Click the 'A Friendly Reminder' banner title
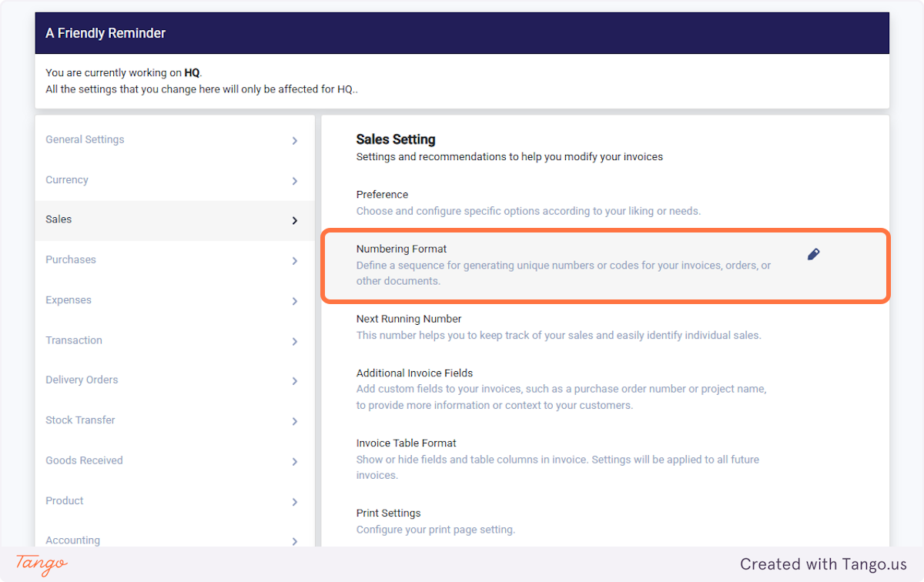 coord(105,33)
